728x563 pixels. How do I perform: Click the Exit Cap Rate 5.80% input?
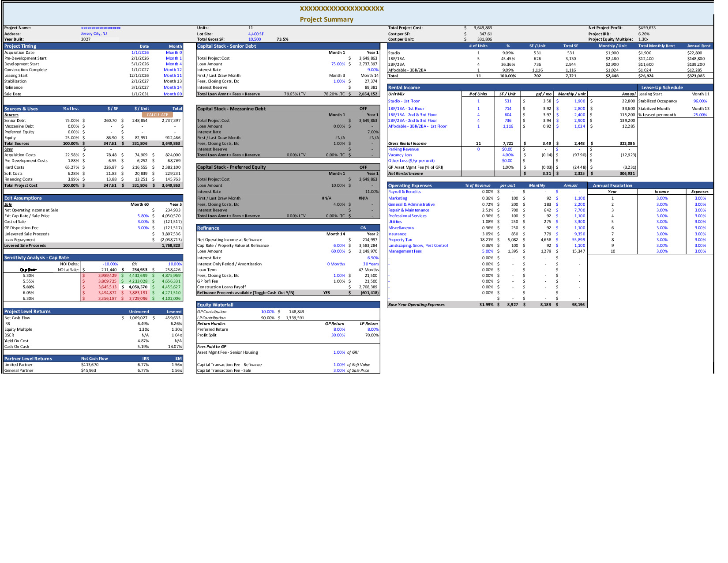tap(143, 216)
